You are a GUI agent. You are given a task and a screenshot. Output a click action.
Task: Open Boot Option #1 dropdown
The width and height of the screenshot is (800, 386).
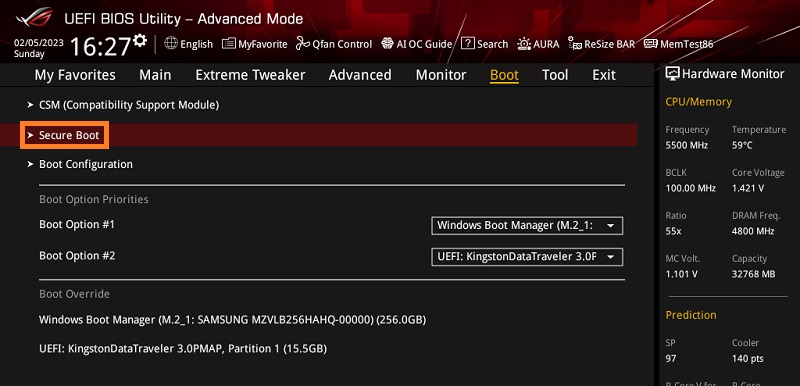527,225
